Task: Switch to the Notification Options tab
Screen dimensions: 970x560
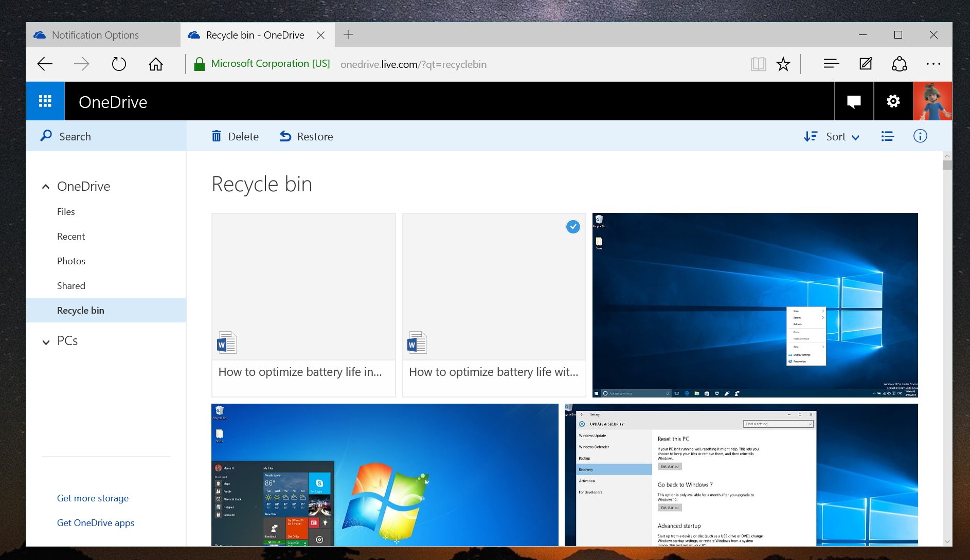Action: [103, 34]
